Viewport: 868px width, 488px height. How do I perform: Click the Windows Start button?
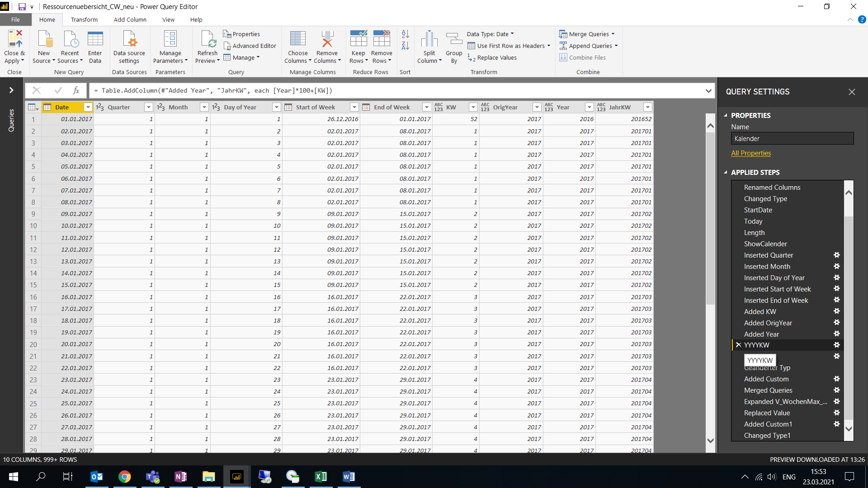click(x=13, y=477)
